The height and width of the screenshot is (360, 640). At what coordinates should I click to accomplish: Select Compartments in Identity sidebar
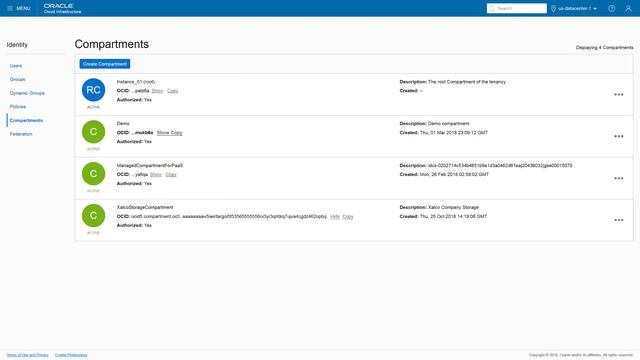(26, 120)
